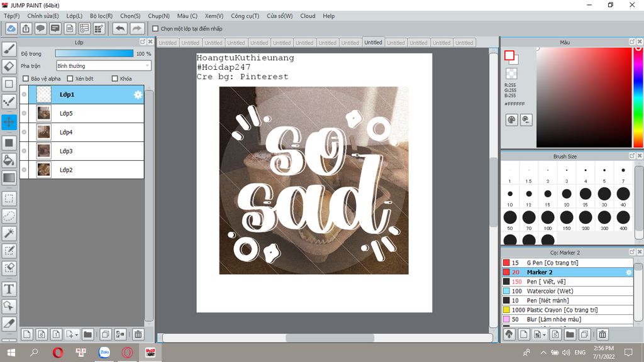Select the Blur [Làm nhòe màu] brush
This screenshot has height=362, width=644.
pyautogui.click(x=567, y=319)
